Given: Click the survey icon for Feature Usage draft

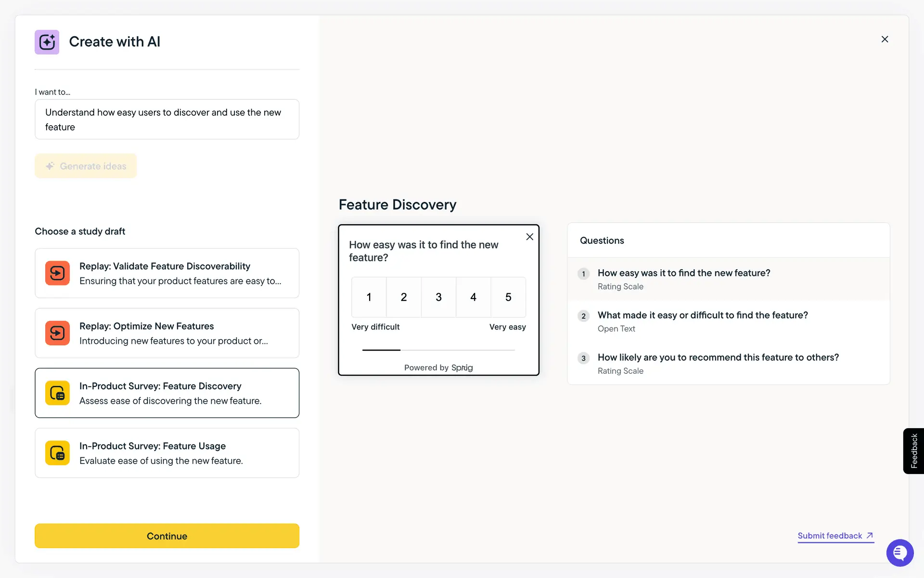Looking at the screenshot, I should (x=57, y=453).
